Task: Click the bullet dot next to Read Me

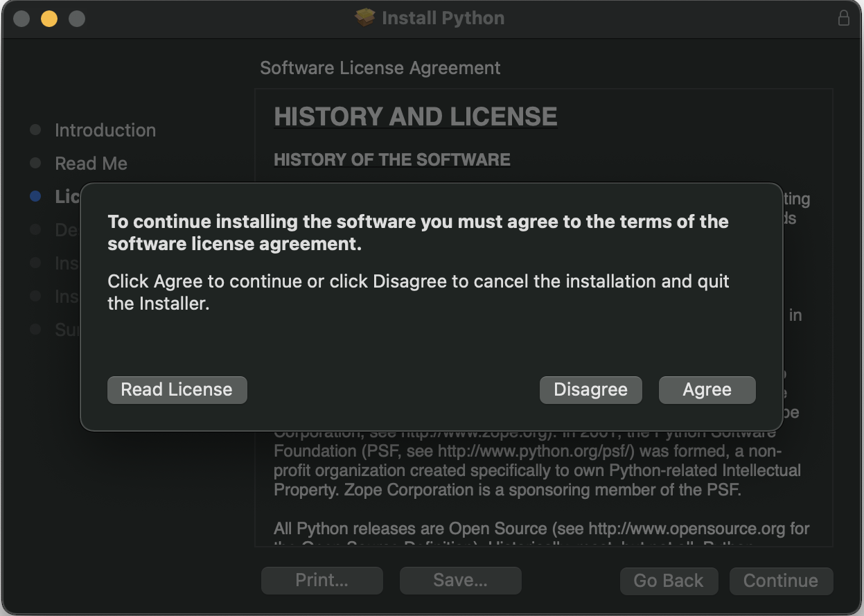Action: tap(36, 164)
